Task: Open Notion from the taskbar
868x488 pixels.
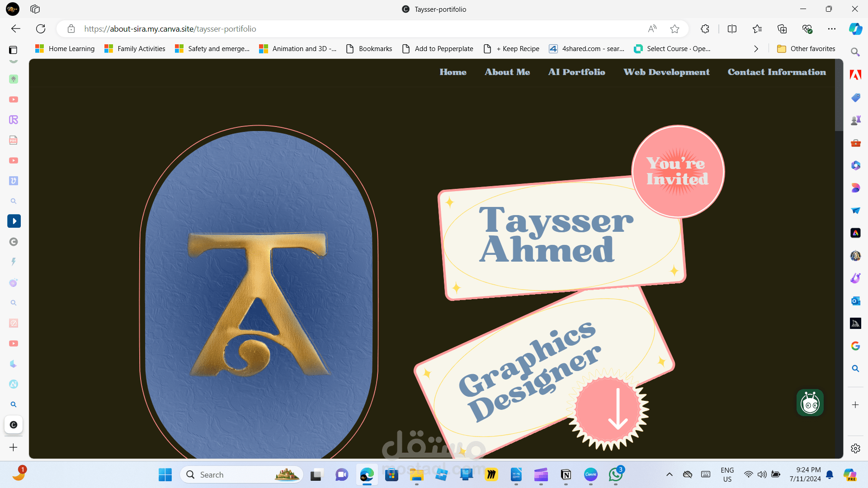Action: (x=566, y=475)
